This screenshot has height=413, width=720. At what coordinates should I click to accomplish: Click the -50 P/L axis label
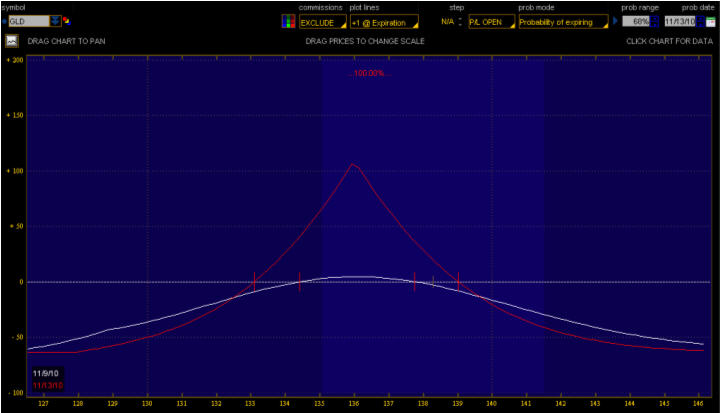coord(16,337)
